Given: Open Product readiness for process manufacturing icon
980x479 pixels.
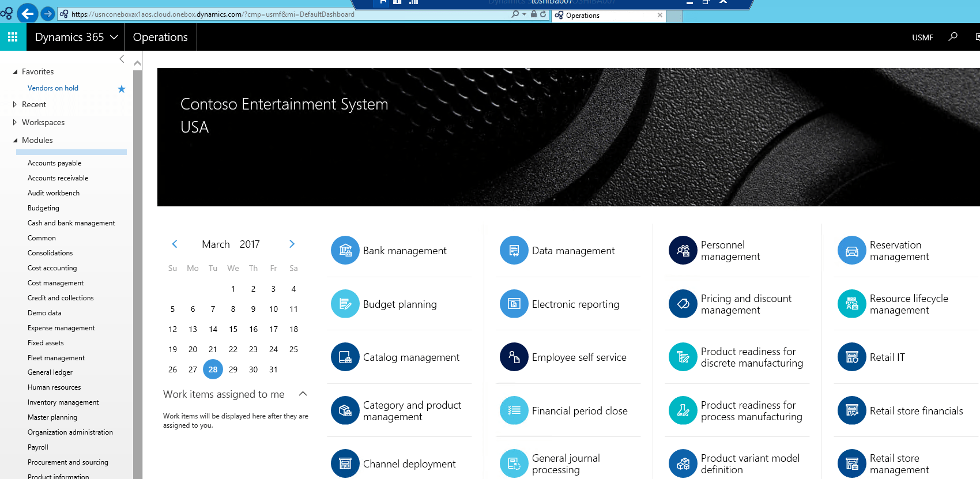Looking at the screenshot, I should [683, 410].
